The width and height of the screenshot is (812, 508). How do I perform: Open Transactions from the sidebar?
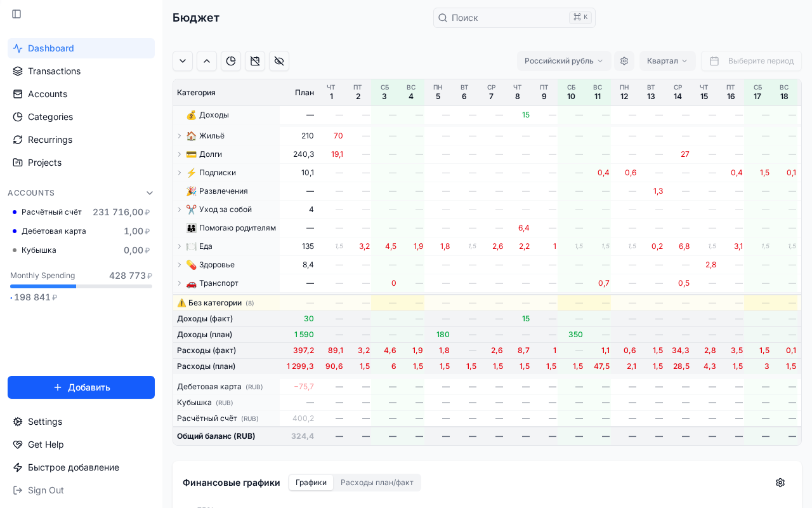54,71
